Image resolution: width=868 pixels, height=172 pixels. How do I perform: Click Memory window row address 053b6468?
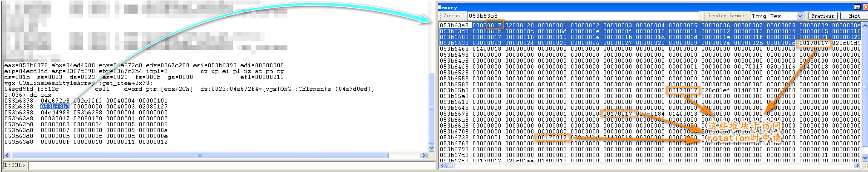pos(454,49)
